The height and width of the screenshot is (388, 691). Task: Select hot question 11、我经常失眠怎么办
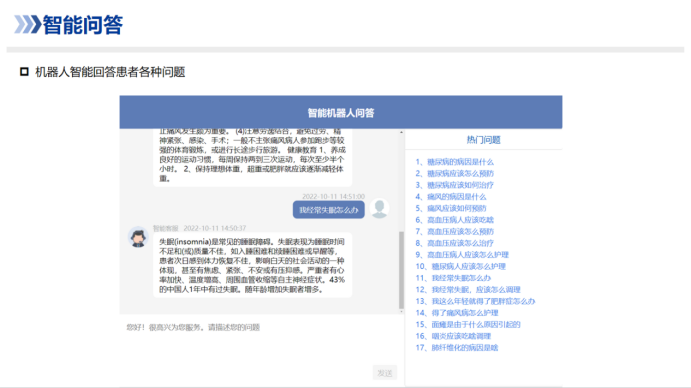tap(453, 278)
